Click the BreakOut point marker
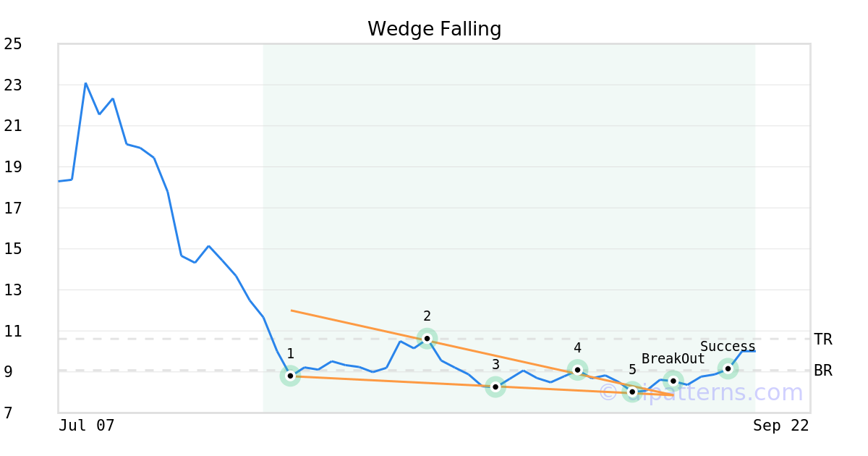 pos(673,381)
